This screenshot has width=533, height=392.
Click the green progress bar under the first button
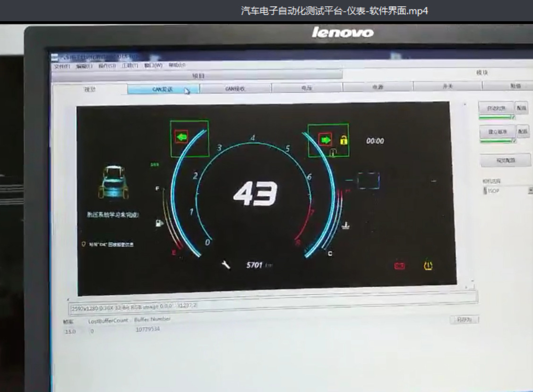point(497,117)
